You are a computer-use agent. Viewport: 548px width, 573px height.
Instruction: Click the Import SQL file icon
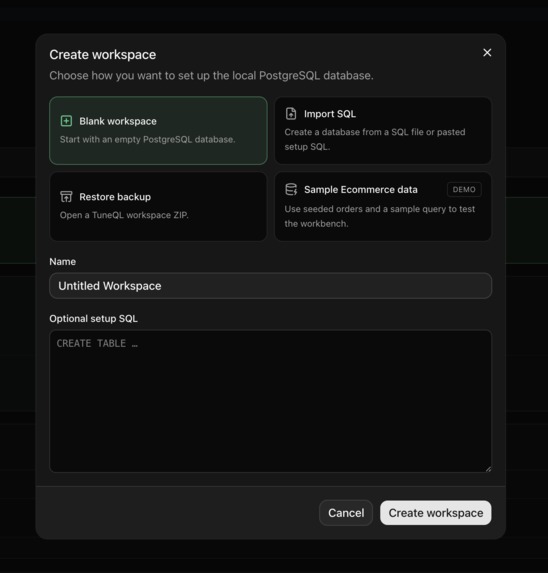pyautogui.click(x=291, y=114)
